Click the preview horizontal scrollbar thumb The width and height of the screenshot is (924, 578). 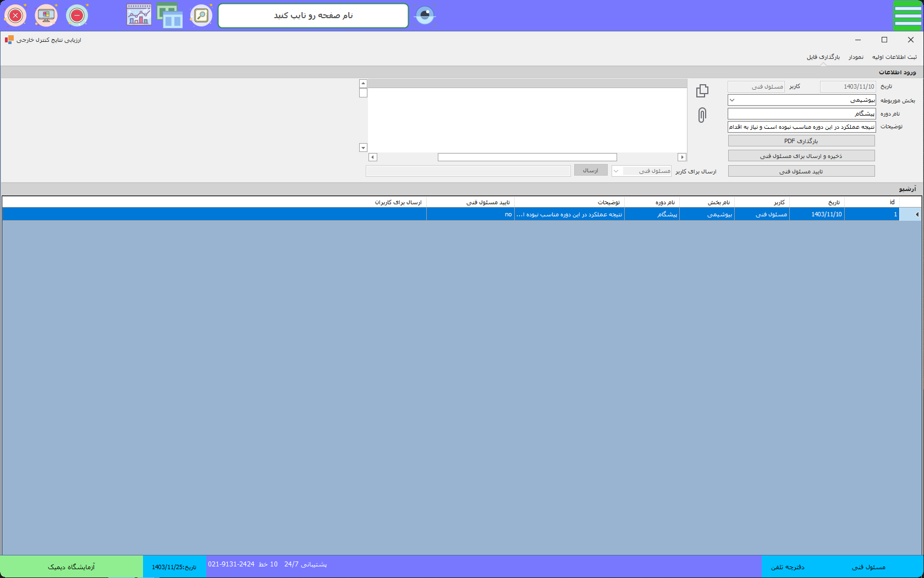pos(527,157)
